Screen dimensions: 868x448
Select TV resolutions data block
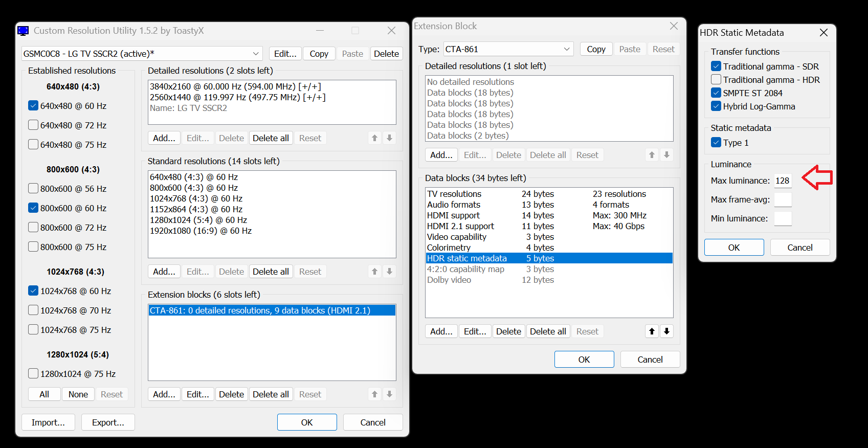[549, 194]
